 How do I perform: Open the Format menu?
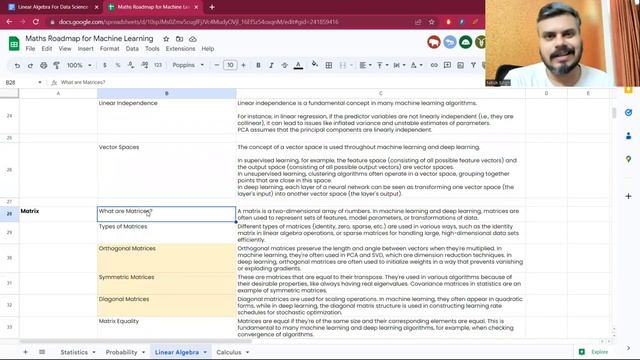(x=109, y=49)
